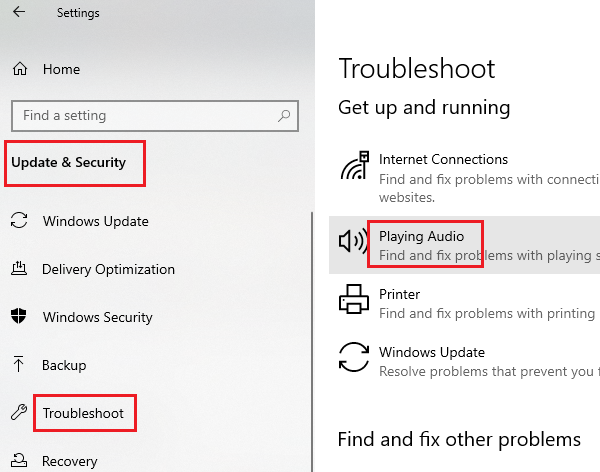The width and height of the screenshot is (600, 472).
Task: Click the back arrow icon
Action: coord(20,13)
